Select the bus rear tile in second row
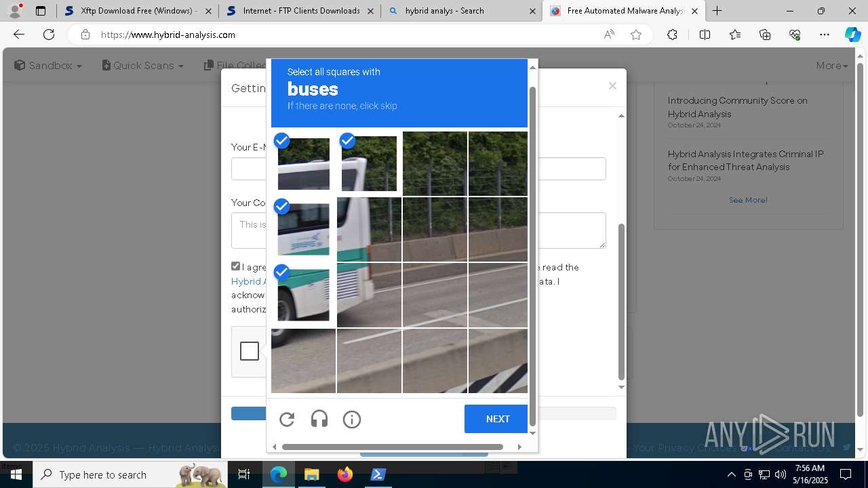Viewport: 868px width, 488px height. click(369, 229)
